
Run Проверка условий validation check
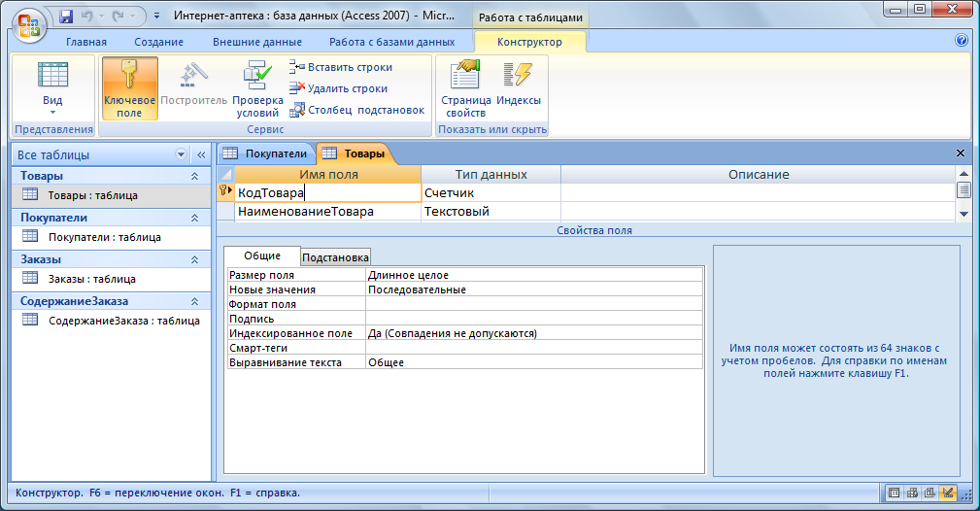[257, 88]
